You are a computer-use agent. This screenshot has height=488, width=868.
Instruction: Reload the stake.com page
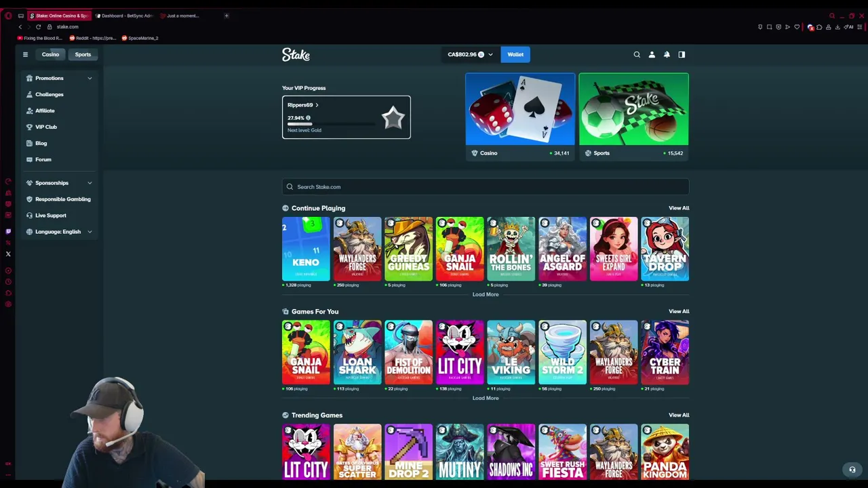click(x=38, y=26)
